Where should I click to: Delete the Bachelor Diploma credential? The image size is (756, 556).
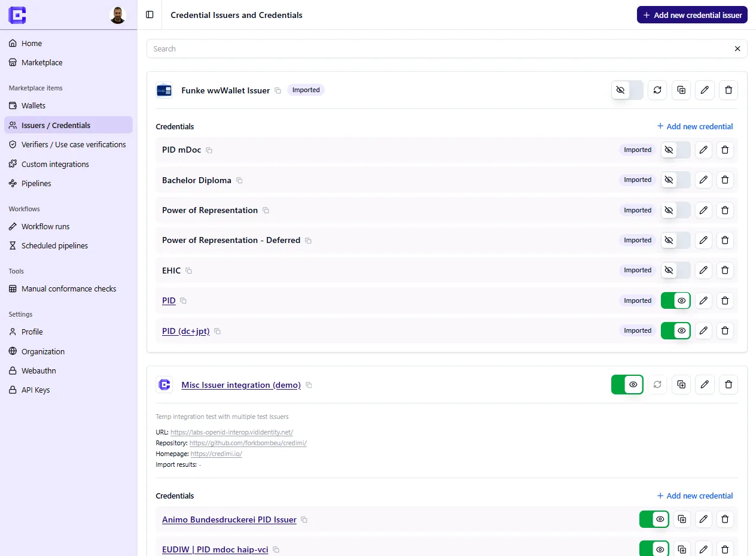coord(725,180)
